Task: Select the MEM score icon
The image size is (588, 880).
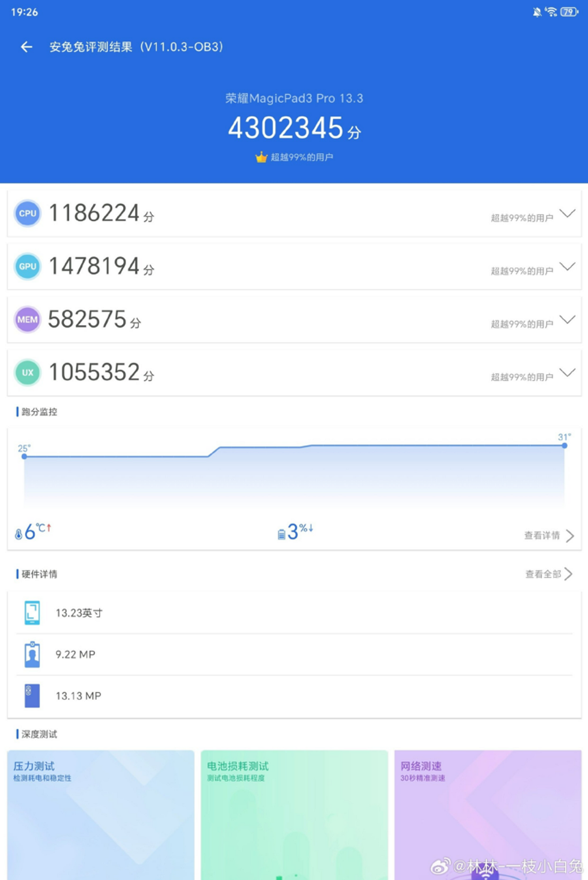Action: (x=27, y=319)
